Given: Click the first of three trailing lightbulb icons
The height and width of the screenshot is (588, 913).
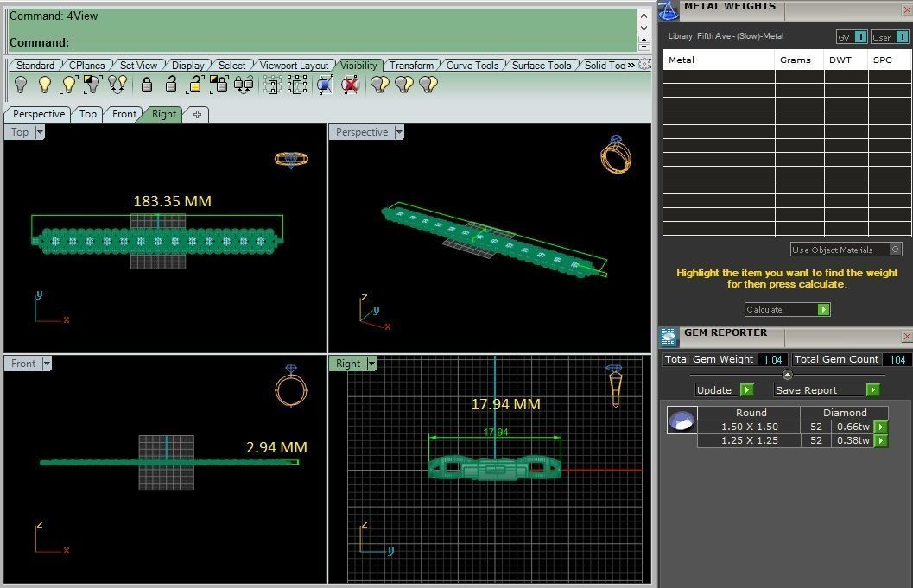Looking at the screenshot, I should point(380,85).
